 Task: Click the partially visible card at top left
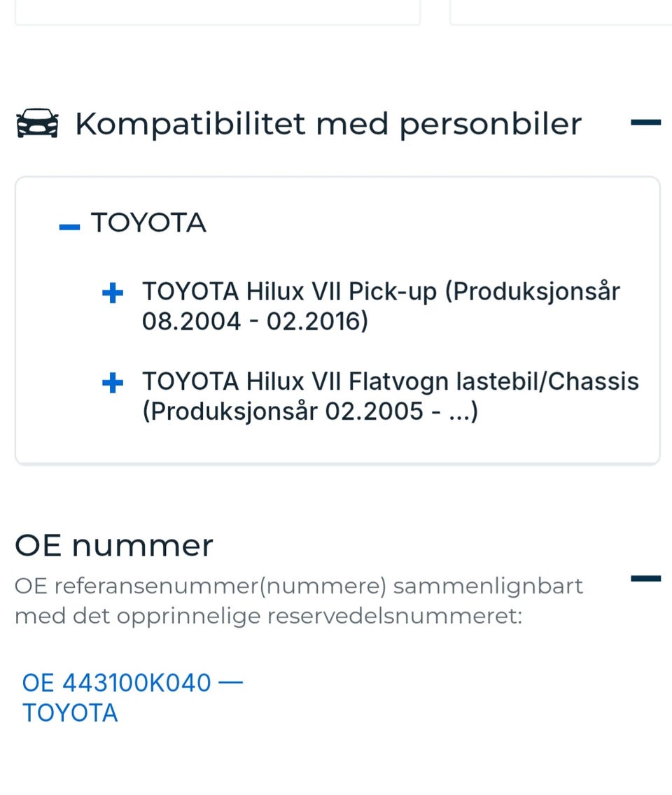click(217, 13)
